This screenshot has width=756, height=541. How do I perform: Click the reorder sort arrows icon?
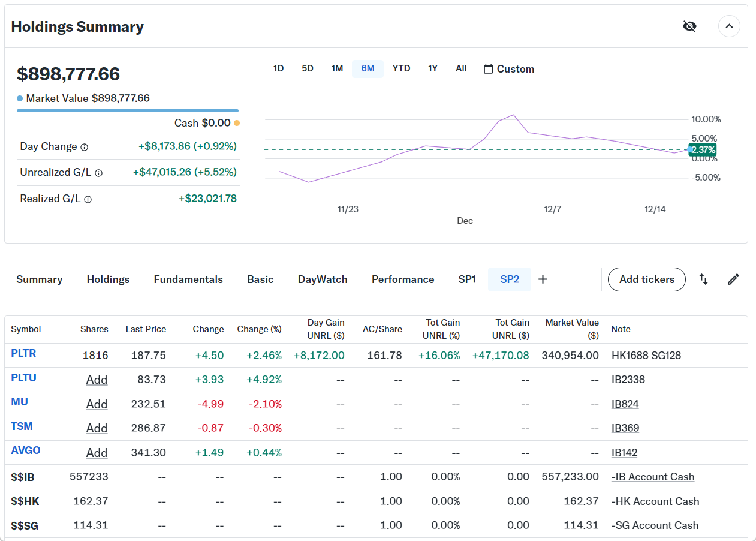704,279
